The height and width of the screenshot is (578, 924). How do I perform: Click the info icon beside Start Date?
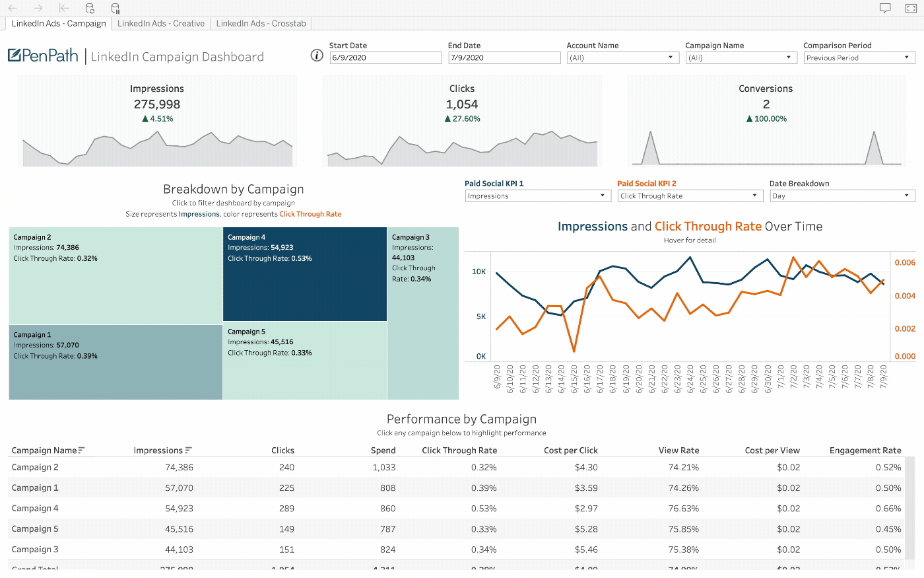317,55
